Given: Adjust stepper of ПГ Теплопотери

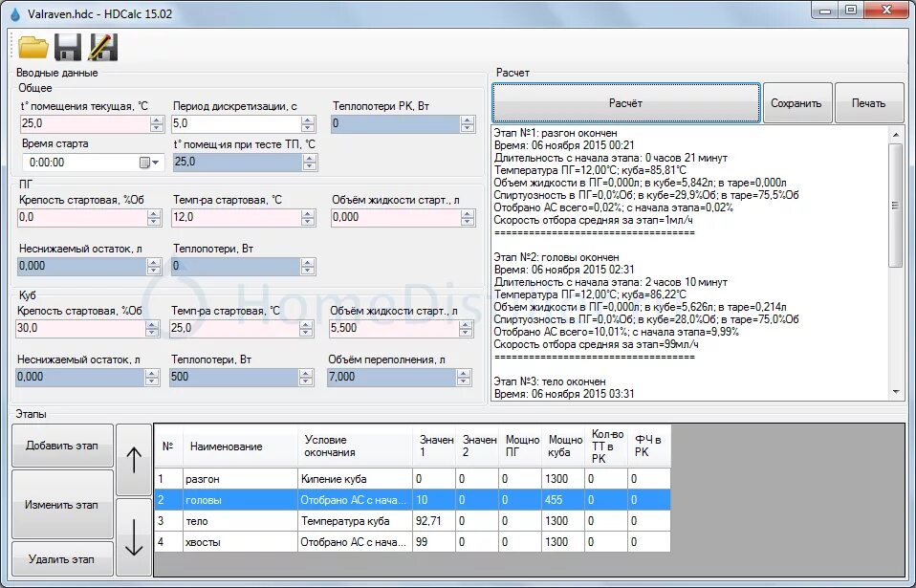Looking at the screenshot, I should click(x=308, y=266).
